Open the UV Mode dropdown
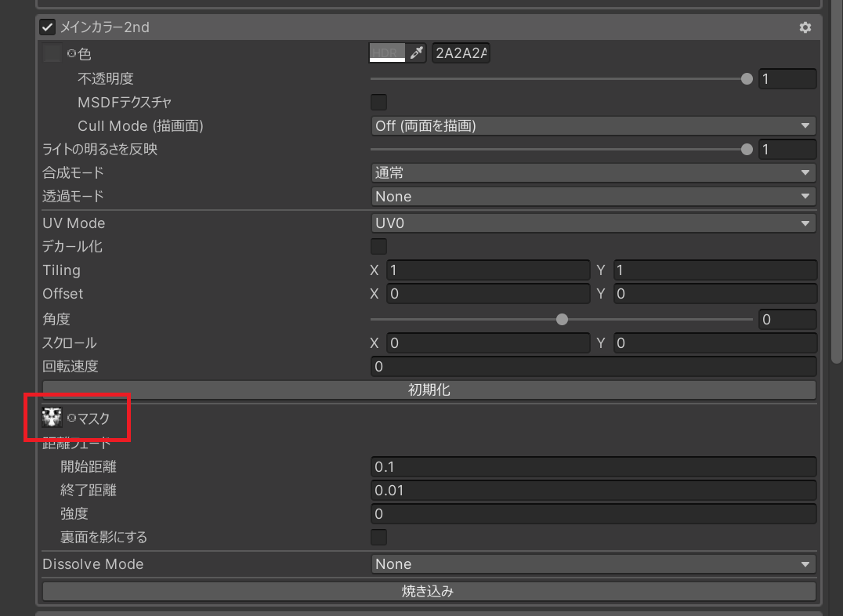Viewport: 843px width, 616px height. [593, 223]
